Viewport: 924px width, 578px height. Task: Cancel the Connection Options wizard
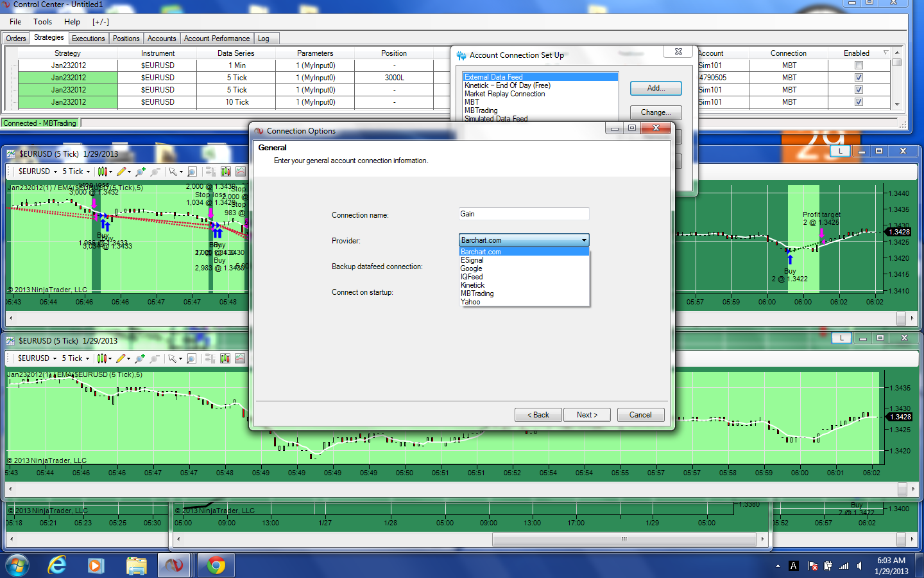(640, 415)
